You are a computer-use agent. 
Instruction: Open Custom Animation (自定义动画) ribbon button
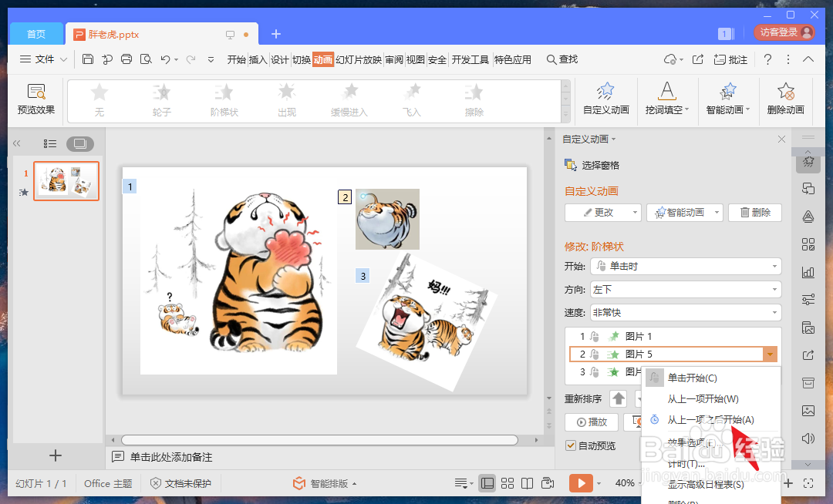coord(606,99)
